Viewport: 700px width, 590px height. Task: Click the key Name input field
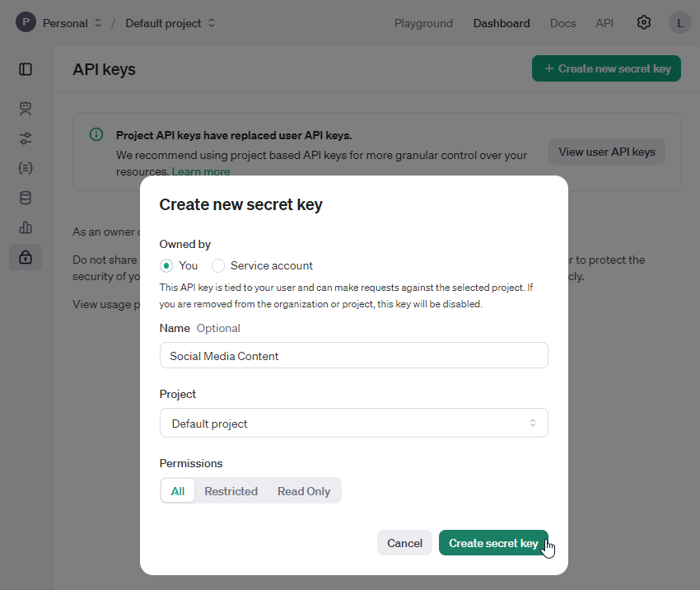coord(353,356)
